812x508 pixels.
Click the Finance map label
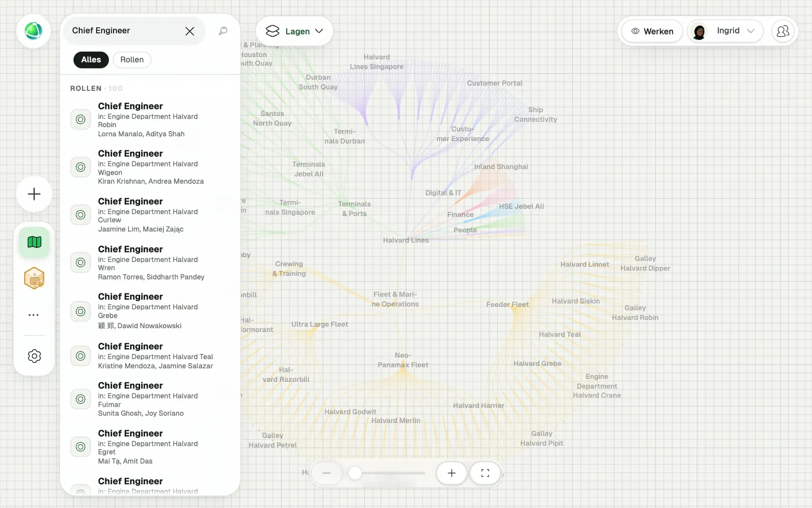[461, 215]
